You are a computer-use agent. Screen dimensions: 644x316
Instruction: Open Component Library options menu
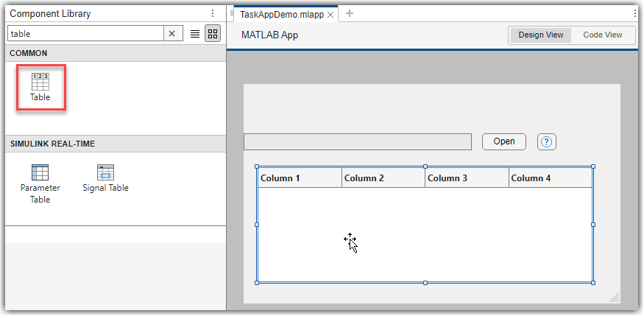pos(213,13)
